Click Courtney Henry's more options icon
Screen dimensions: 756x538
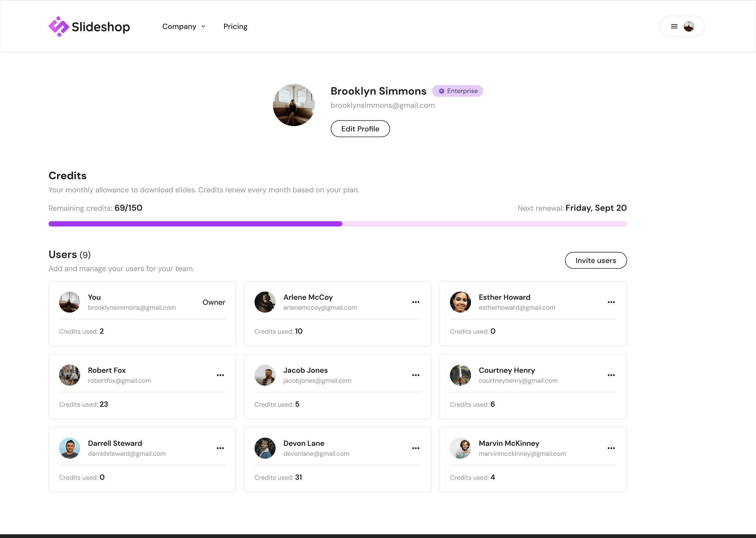point(611,375)
